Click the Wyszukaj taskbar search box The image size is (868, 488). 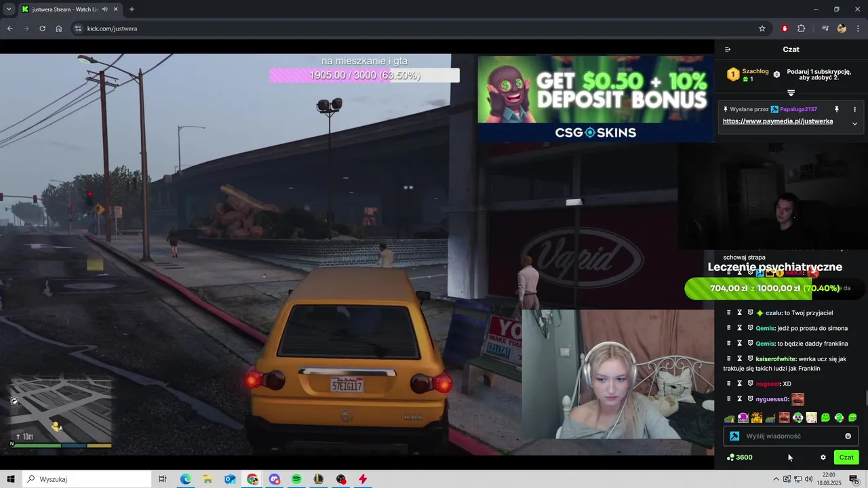(87, 479)
